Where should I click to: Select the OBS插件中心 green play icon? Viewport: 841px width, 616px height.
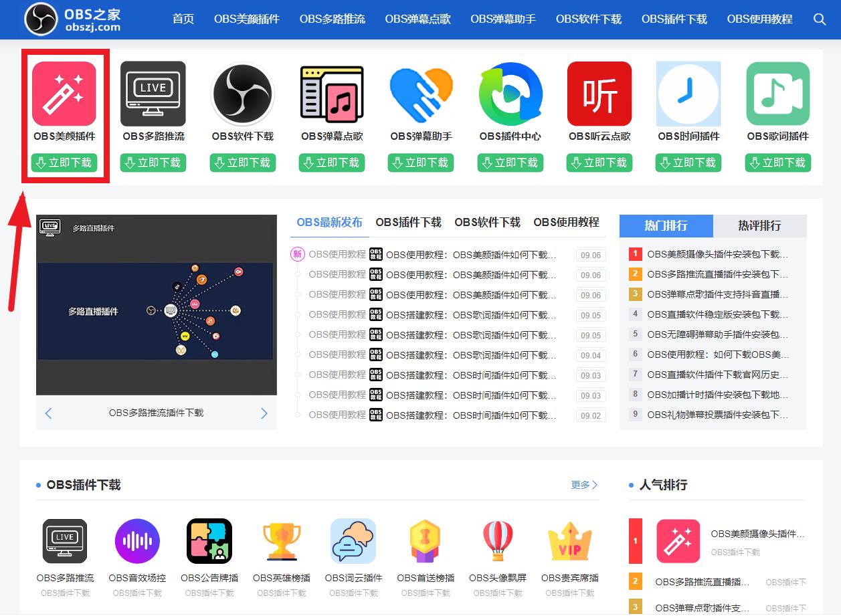[510, 92]
